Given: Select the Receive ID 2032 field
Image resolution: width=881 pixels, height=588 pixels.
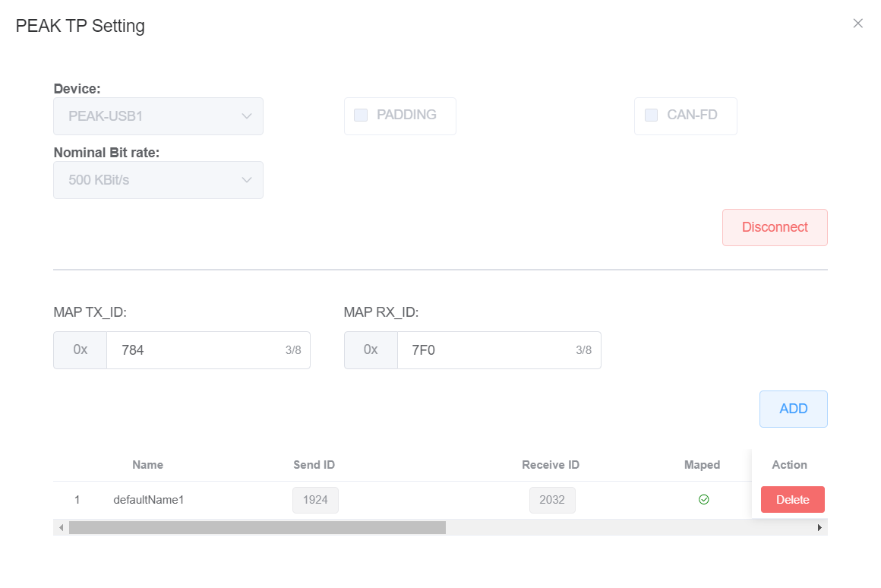Looking at the screenshot, I should pos(552,500).
